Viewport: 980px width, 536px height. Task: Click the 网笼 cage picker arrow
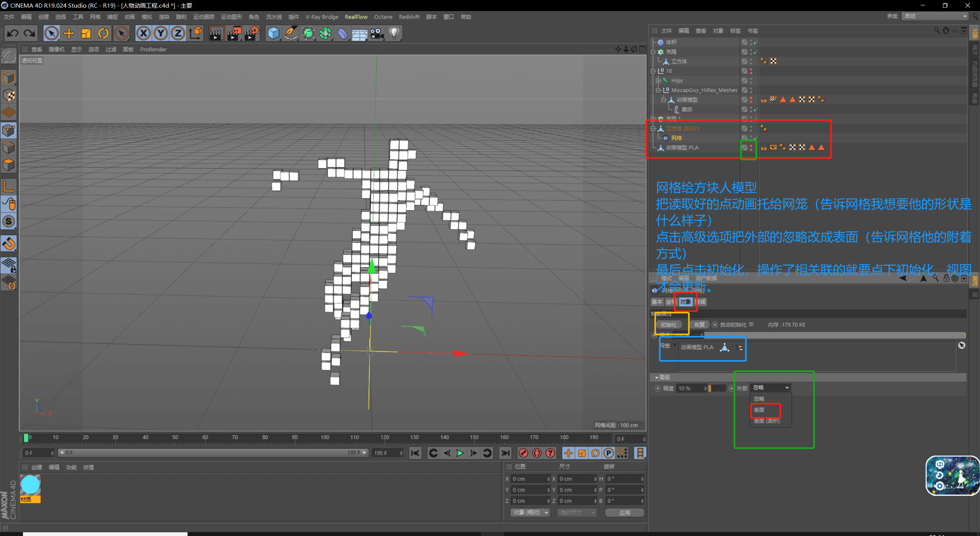(962, 345)
